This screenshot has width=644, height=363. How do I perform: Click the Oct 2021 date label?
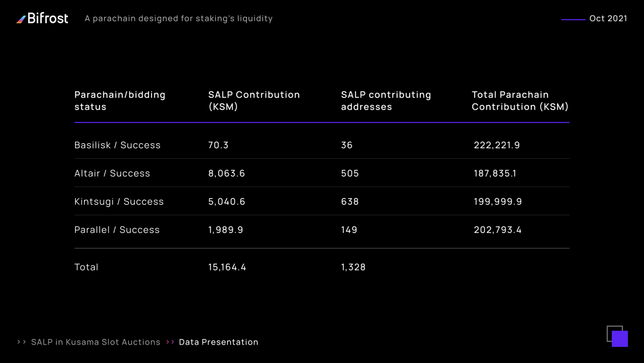point(608,19)
